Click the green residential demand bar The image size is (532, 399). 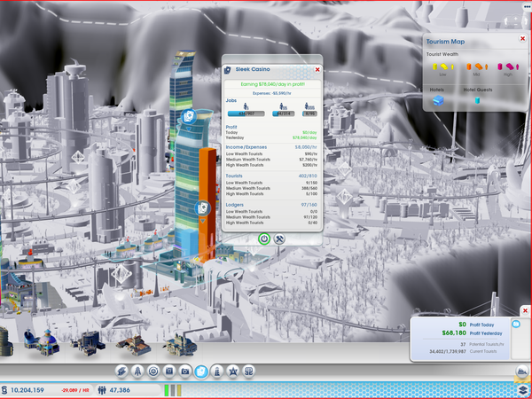pyautogui.click(x=167, y=390)
